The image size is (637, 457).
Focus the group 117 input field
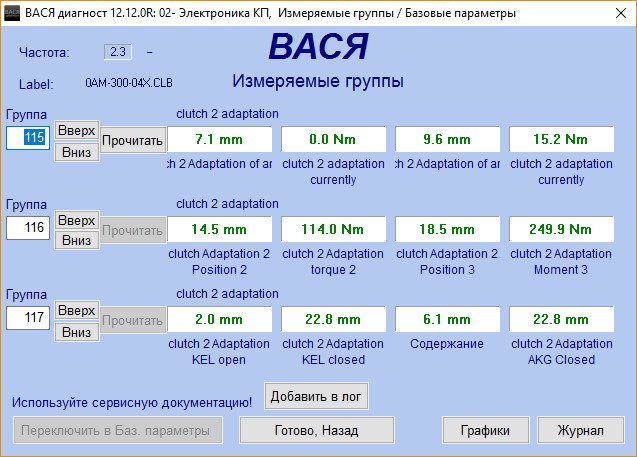tap(28, 319)
